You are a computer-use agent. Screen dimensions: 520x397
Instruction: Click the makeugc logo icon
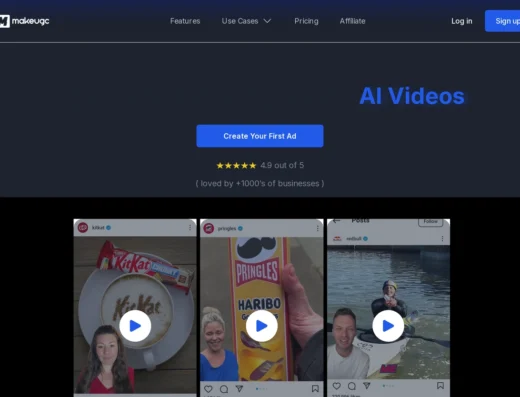click(5, 21)
